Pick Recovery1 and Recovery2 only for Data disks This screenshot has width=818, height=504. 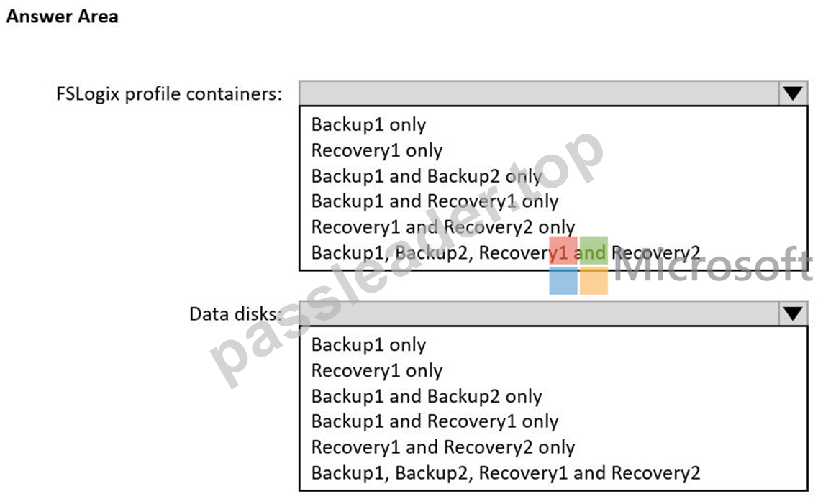pyautogui.click(x=443, y=446)
